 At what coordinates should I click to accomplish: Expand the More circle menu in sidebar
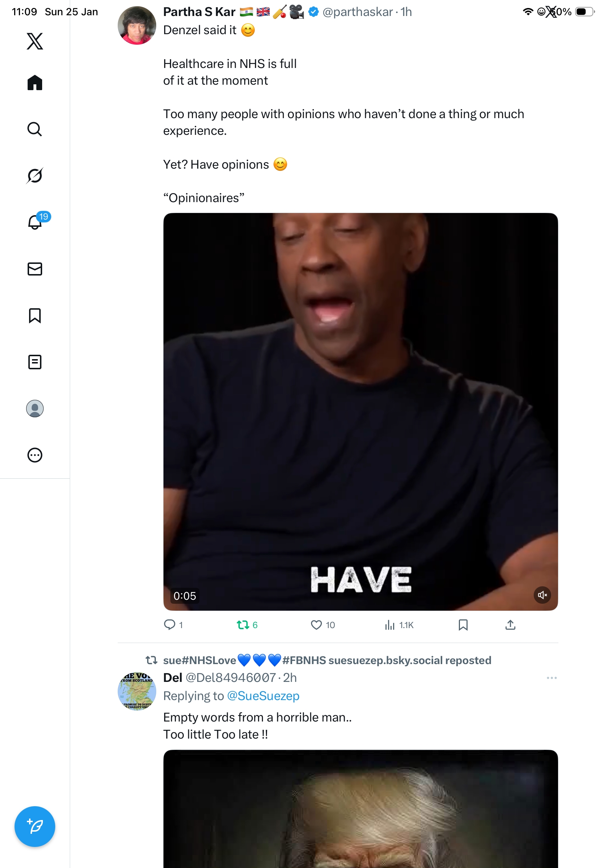(x=35, y=455)
